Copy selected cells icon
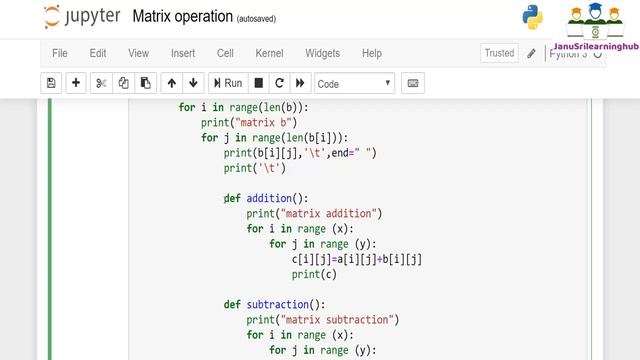Image resolution: width=640 pixels, height=360 pixels. coord(123,83)
